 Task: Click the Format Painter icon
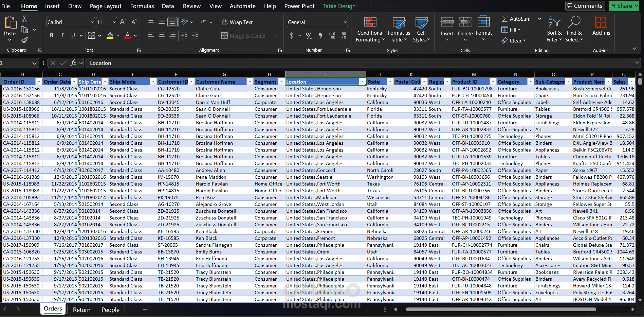(x=24, y=40)
